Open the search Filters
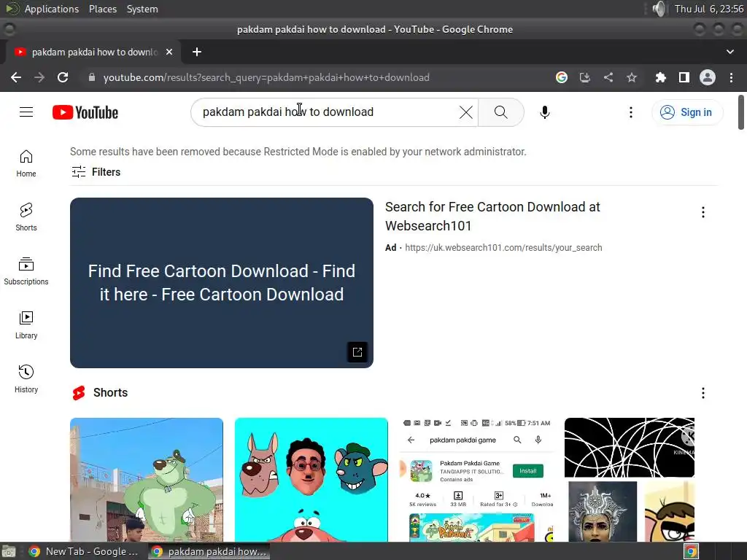Image resolution: width=747 pixels, height=560 pixels. click(x=96, y=172)
